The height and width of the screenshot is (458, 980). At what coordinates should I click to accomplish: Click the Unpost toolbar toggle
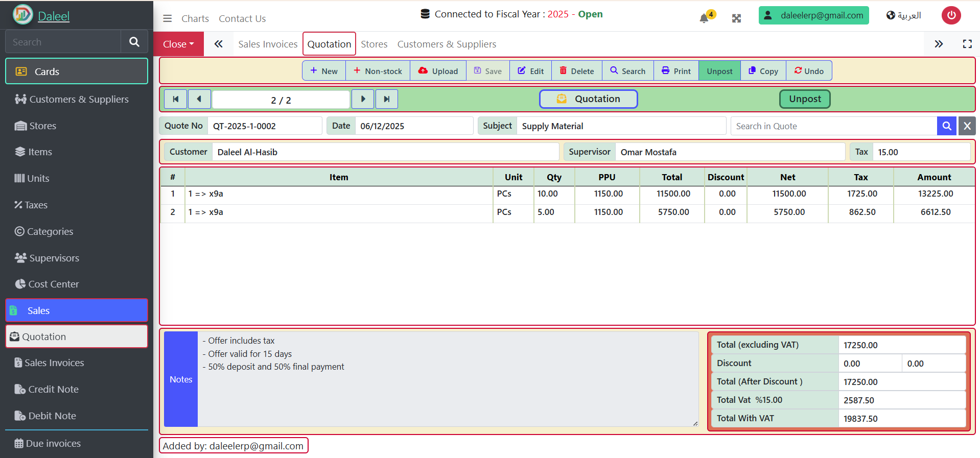point(719,71)
